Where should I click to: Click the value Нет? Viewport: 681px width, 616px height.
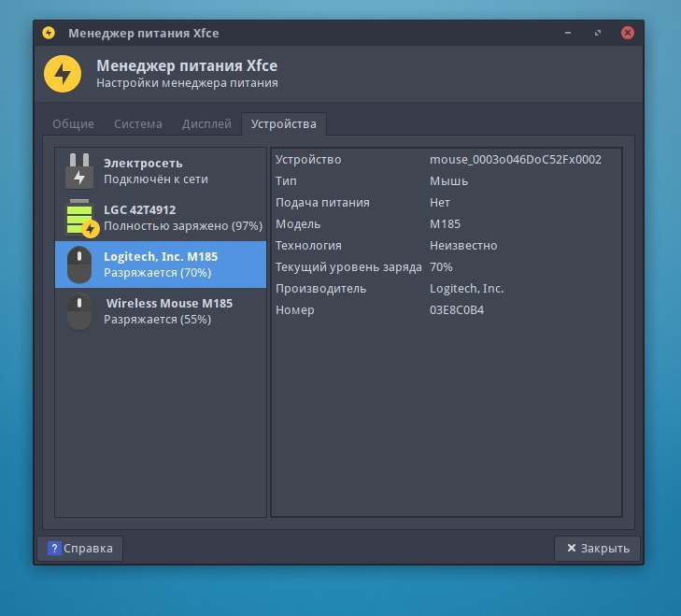440,203
